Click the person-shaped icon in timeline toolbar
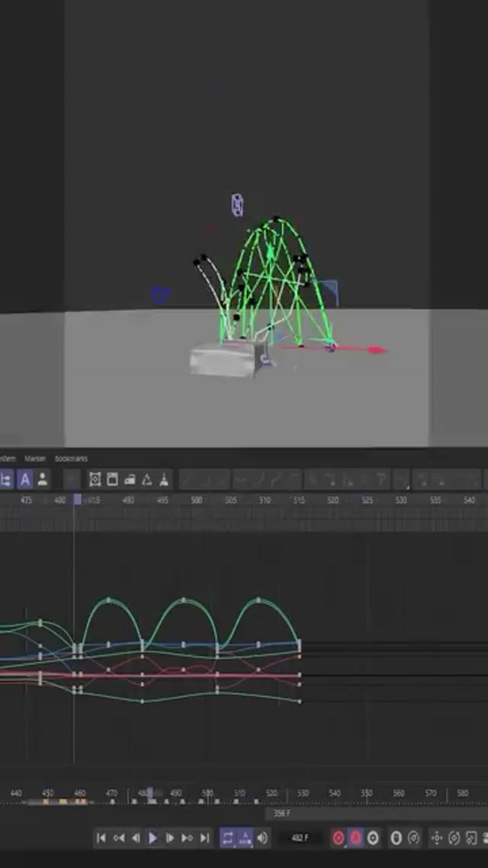This screenshot has height=868, width=488. pyautogui.click(x=43, y=479)
